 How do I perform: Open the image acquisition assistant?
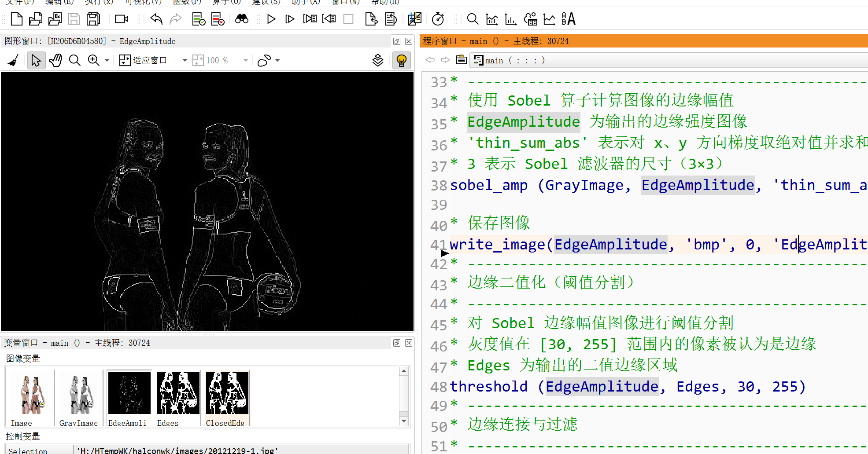pyautogui.click(x=121, y=19)
